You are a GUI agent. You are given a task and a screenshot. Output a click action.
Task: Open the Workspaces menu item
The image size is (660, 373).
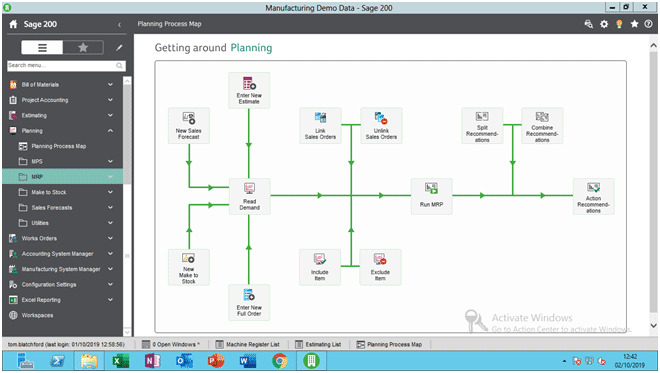(37, 315)
